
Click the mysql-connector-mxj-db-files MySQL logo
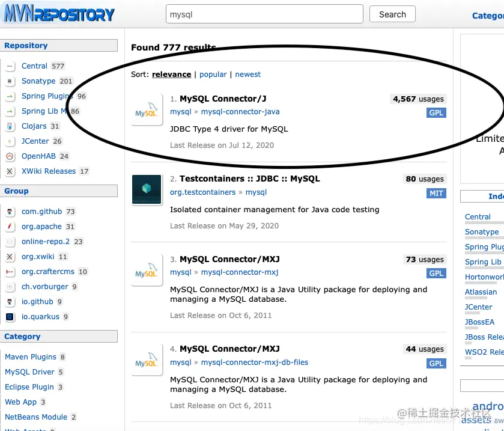(147, 360)
